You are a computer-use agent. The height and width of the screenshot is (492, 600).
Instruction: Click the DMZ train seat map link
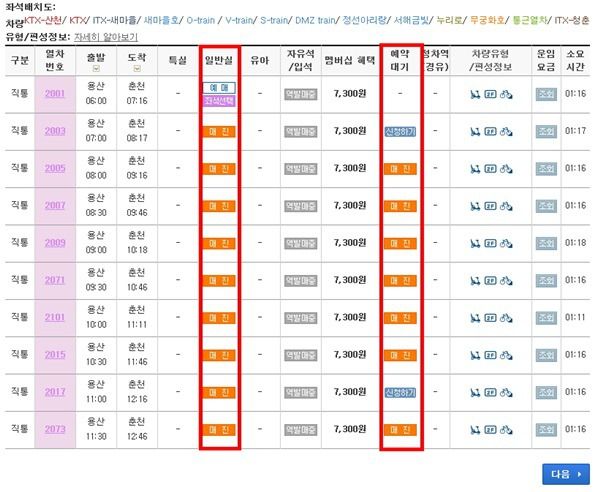315,20
